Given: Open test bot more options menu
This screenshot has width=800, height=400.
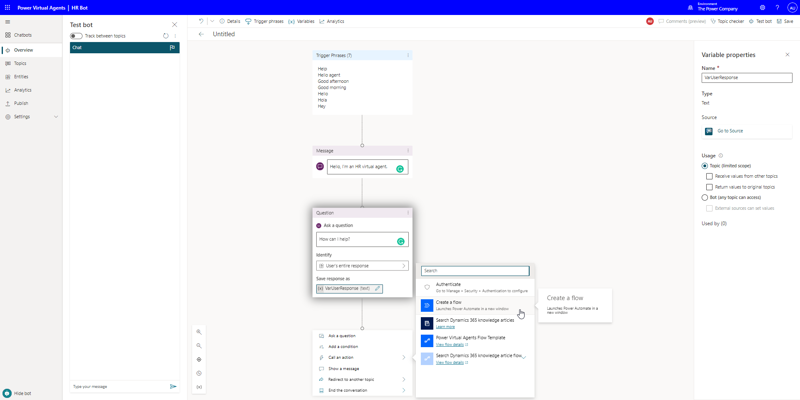Looking at the screenshot, I should 175,36.
